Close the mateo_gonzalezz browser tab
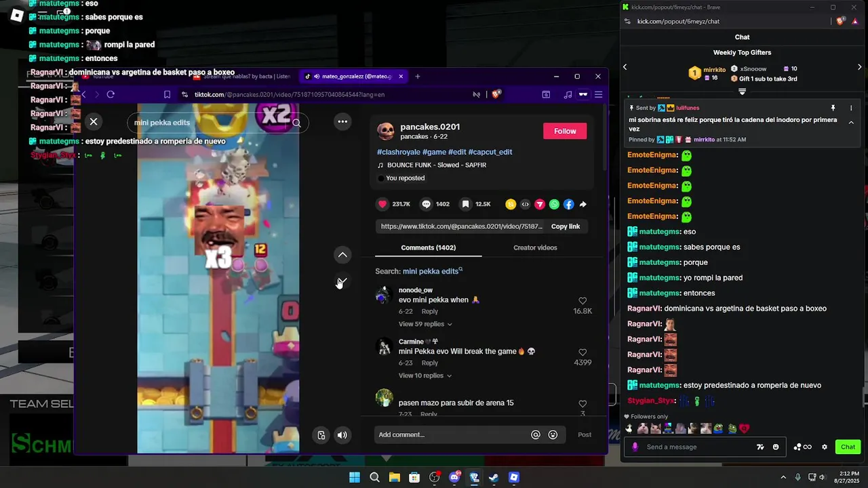The width and height of the screenshot is (868, 488). coord(401,77)
